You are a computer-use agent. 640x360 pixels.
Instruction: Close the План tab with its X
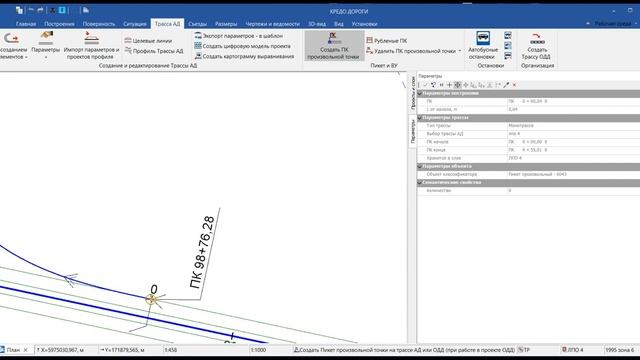click(x=26, y=350)
